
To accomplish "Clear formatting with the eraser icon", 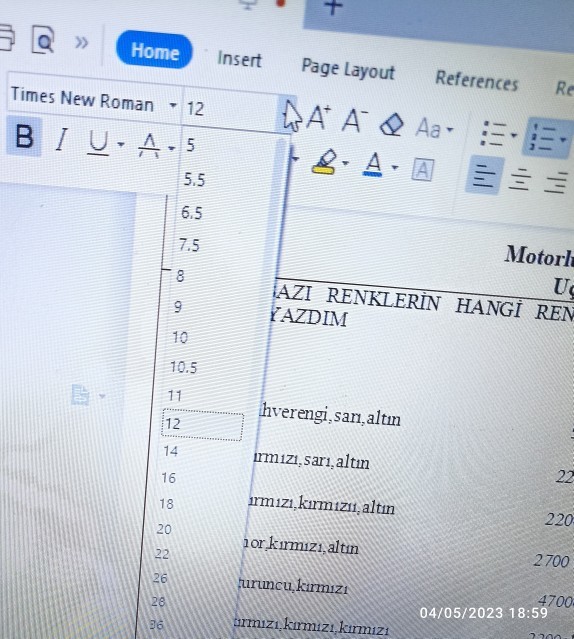I will 391,124.
